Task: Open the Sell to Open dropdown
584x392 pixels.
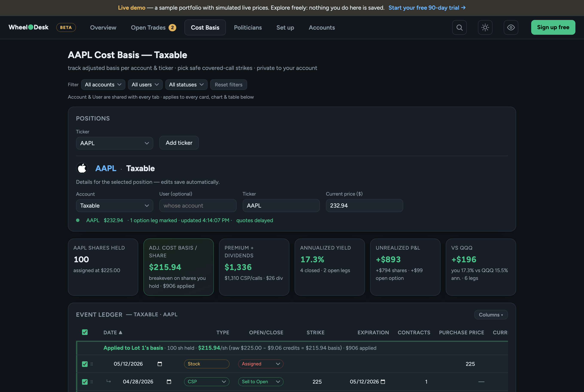Action: (x=261, y=381)
